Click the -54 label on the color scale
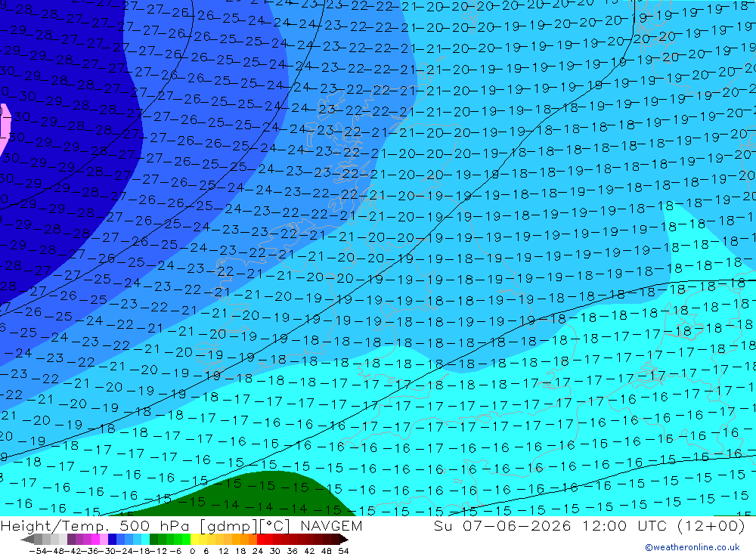 [38, 551]
